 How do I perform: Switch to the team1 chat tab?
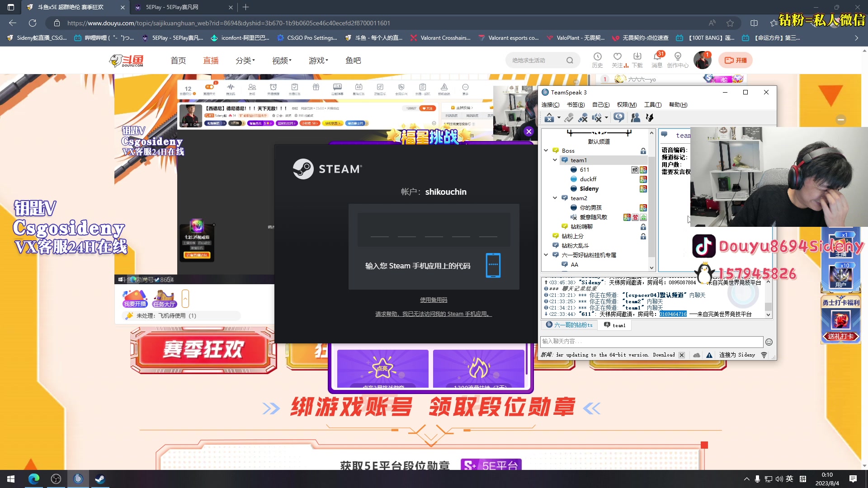[x=615, y=325]
